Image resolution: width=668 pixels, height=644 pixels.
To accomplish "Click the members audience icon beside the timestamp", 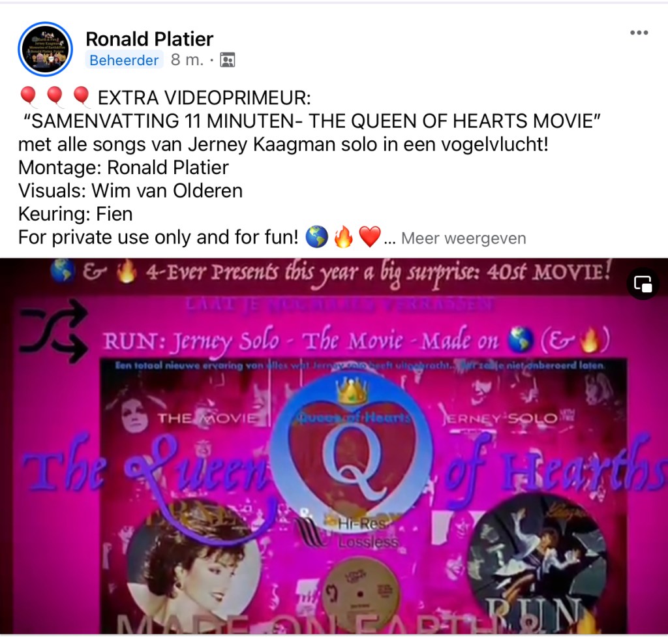I will click(x=228, y=60).
